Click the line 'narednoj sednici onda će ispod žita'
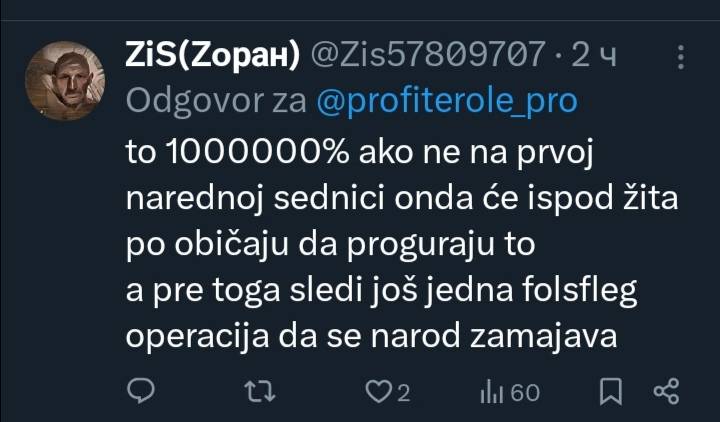Screen dimensions: 720x422 point(402,198)
